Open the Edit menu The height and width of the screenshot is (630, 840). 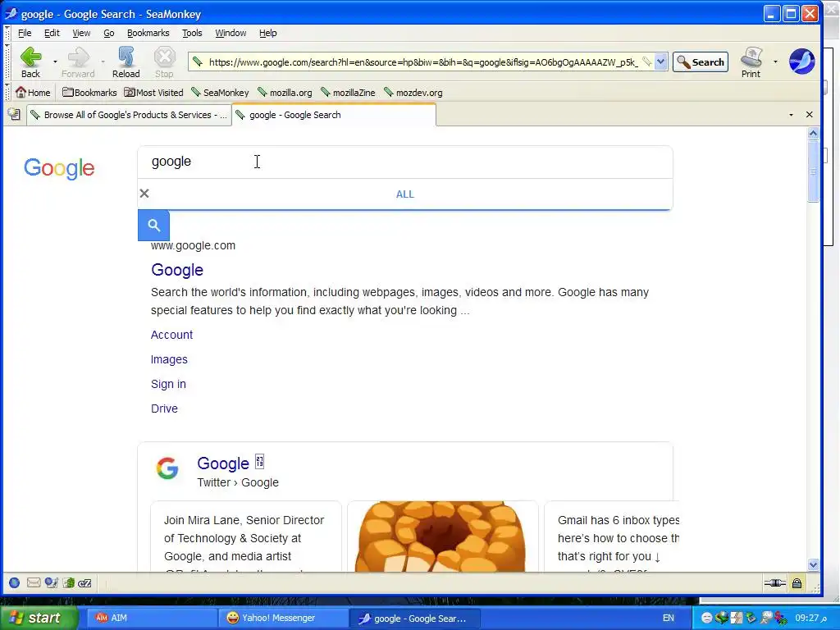(x=52, y=33)
